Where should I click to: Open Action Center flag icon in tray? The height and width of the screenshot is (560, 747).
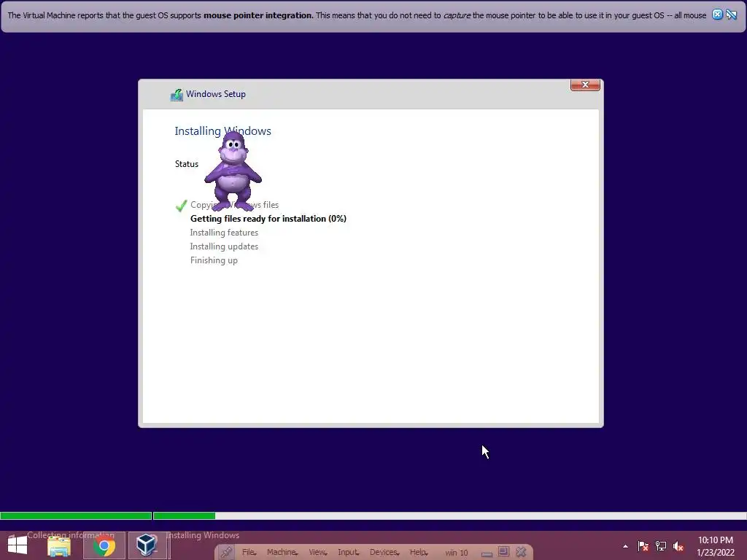pyautogui.click(x=643, y=546)
